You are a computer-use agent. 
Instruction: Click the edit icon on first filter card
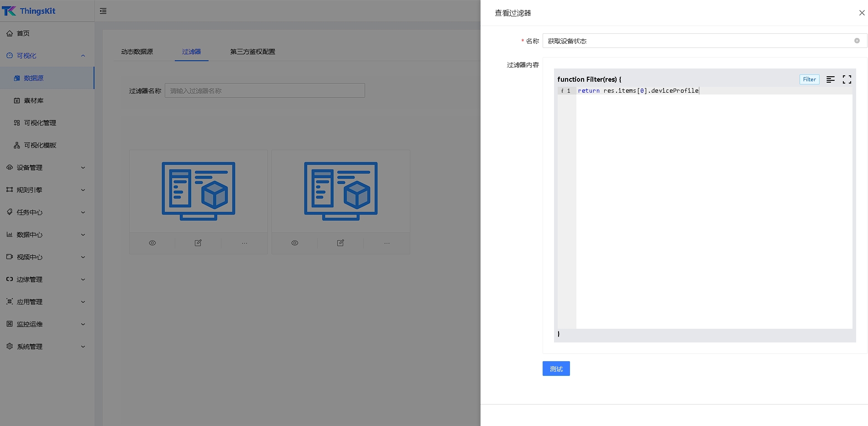click(x=198, y=243)
